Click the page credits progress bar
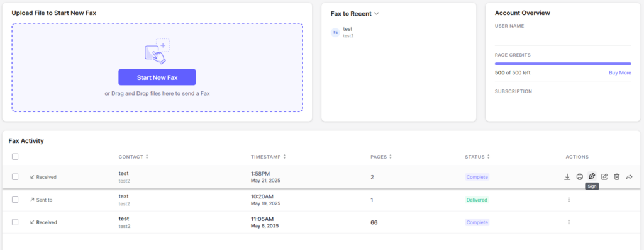 click(x=563, y=64)
